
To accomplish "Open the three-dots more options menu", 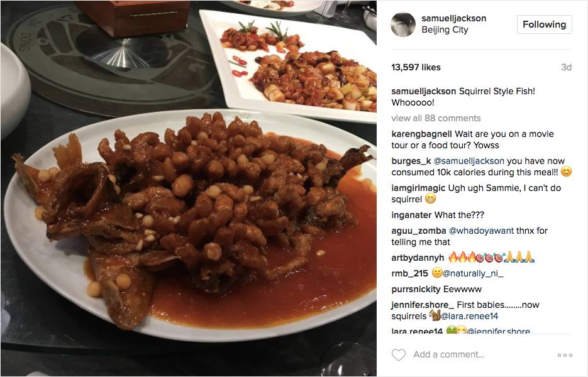I will point(565,355).
